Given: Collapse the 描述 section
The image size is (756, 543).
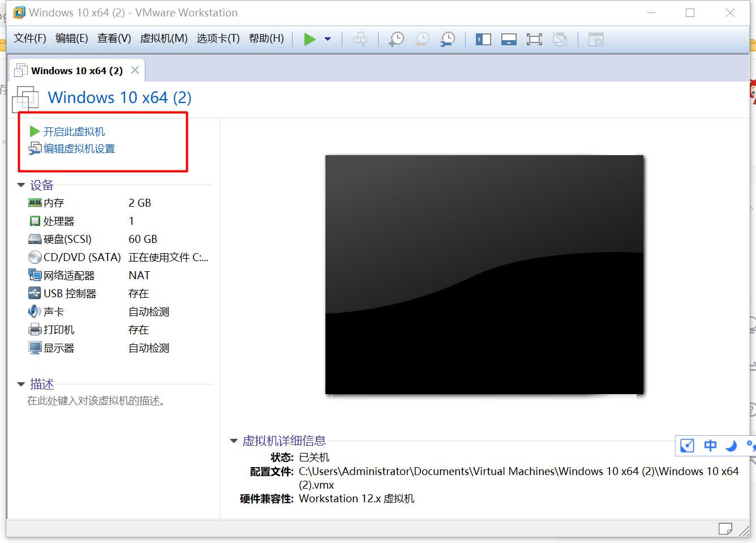Looking at the screenshot, I should click(21, 384).
